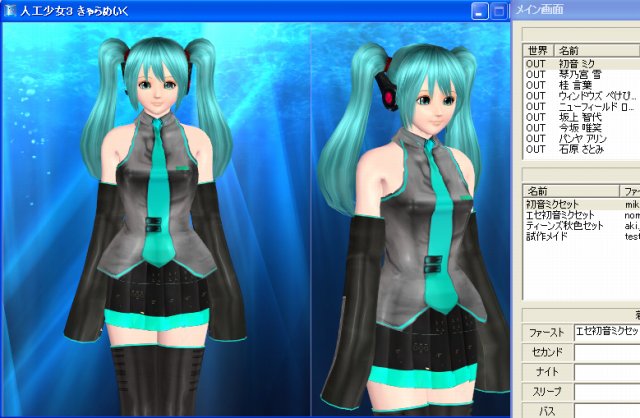Click the バス slot button
640x418 pixels.
point(547,410)
